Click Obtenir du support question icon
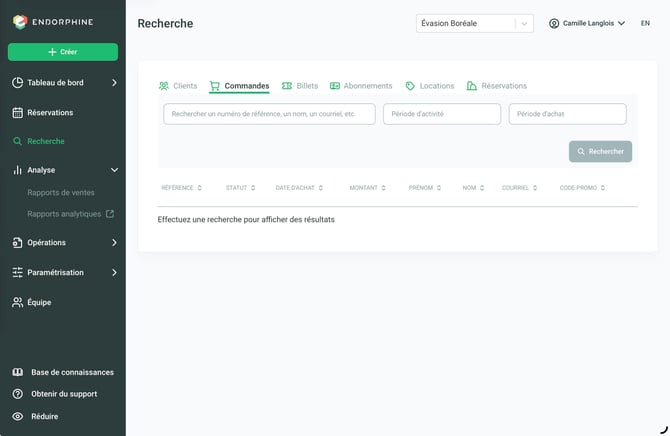The height and width of the screenshot is (436, 670). click(x=18, y=394)
